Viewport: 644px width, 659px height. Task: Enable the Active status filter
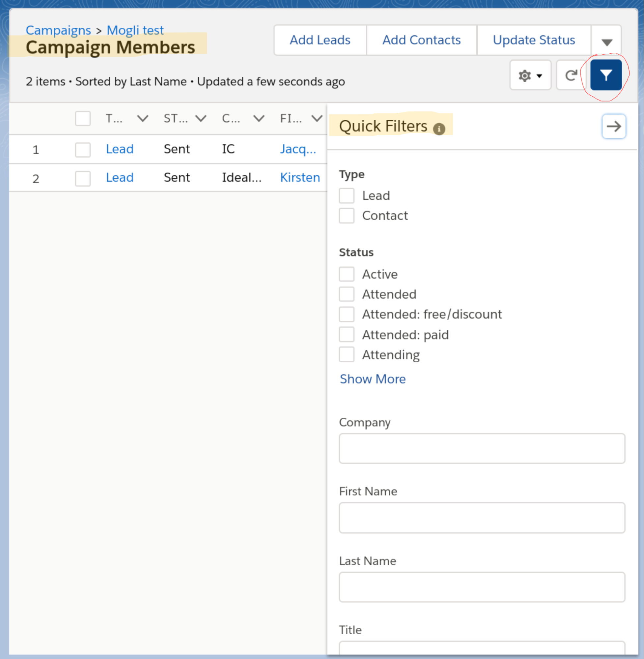(346, 274)
